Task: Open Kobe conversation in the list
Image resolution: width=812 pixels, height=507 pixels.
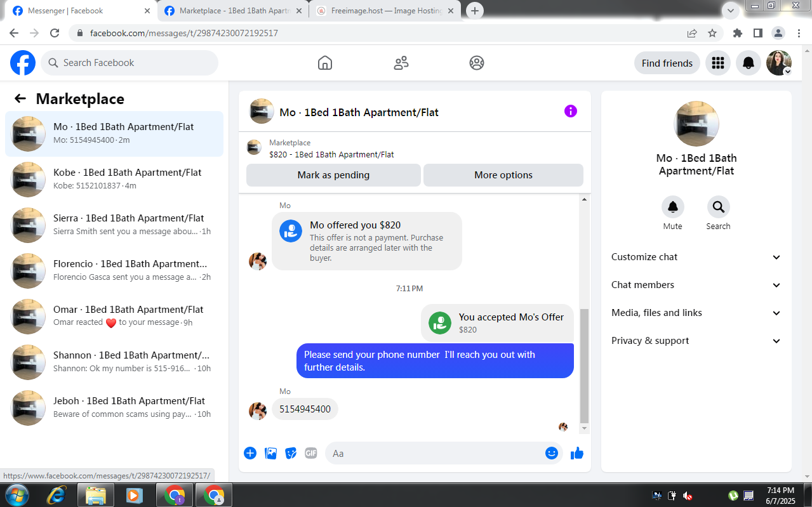Action: pyautogui.click(x=114, y=180)
